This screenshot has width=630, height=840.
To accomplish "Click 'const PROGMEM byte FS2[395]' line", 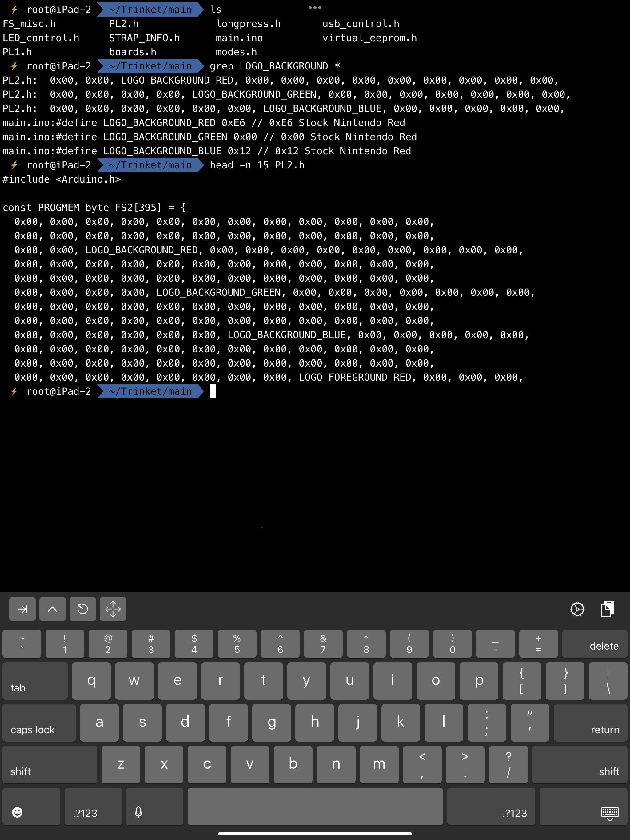I will click(x=94, y=208).
